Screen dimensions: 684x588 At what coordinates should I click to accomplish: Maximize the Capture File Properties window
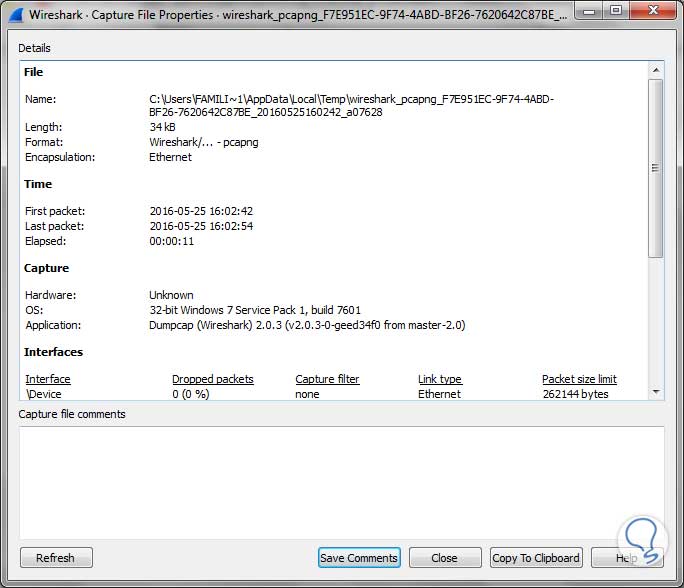(616, 10)
